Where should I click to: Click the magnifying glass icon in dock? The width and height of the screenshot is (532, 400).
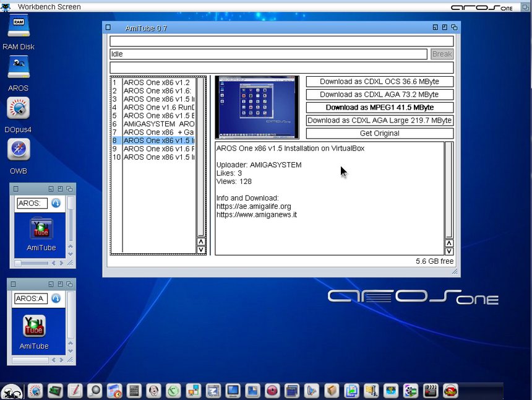tap(94, 391)
